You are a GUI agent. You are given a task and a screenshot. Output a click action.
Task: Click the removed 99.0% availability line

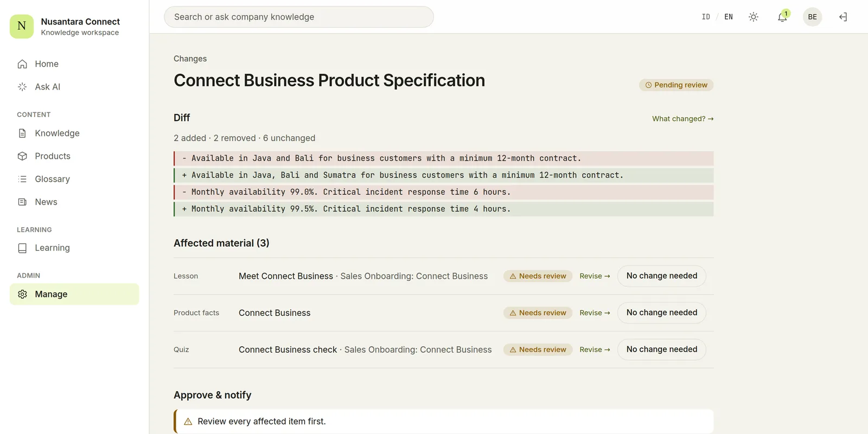click(x=443, y=192)
